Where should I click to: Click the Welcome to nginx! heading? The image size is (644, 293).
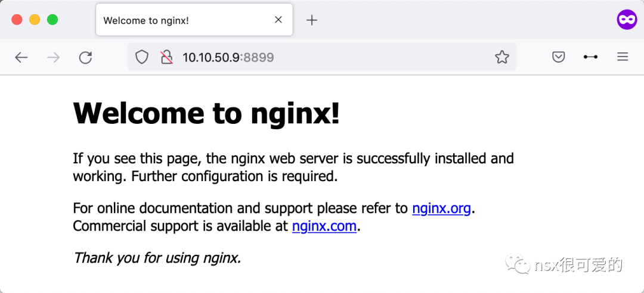(x=206, y=113)
